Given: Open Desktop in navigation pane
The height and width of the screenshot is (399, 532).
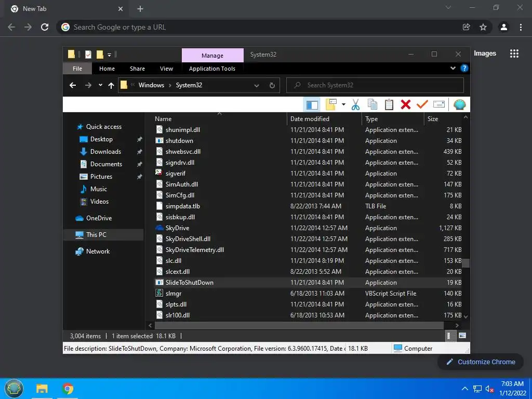Looking at the screenshot, I should (101, 139).
